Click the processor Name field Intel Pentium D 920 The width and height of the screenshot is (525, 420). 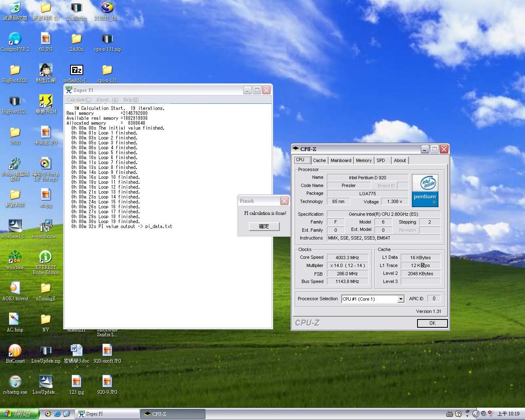point(367,178)
